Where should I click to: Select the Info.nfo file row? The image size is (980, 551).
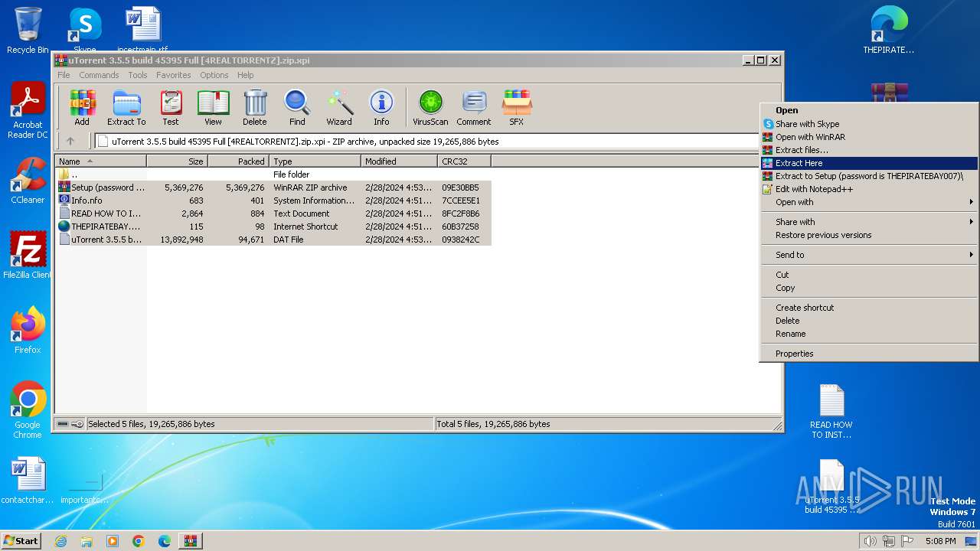[273, 201]
